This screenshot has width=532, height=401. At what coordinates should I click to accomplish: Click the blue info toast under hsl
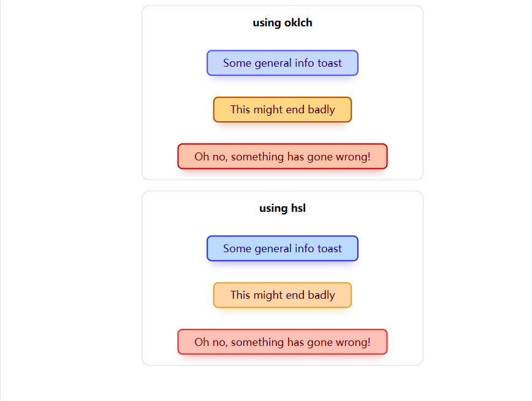click(x=282, y=249)
